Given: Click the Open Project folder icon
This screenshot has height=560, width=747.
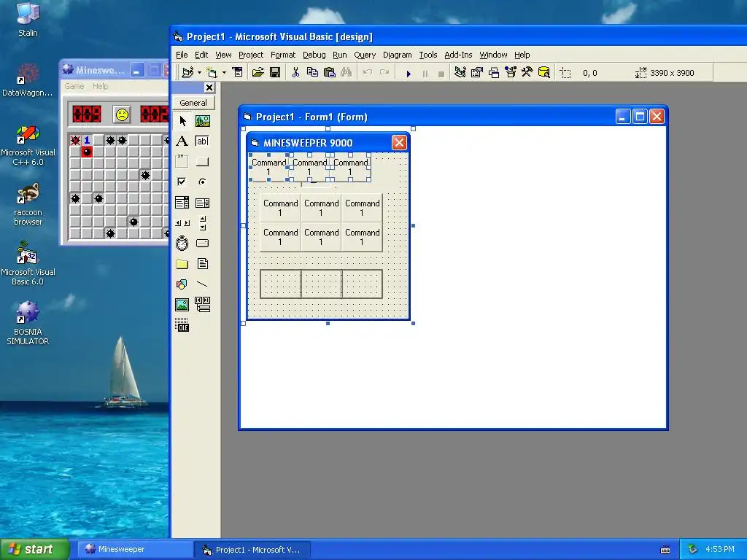Looking at the screenshot, I should (x=258, y=72).
